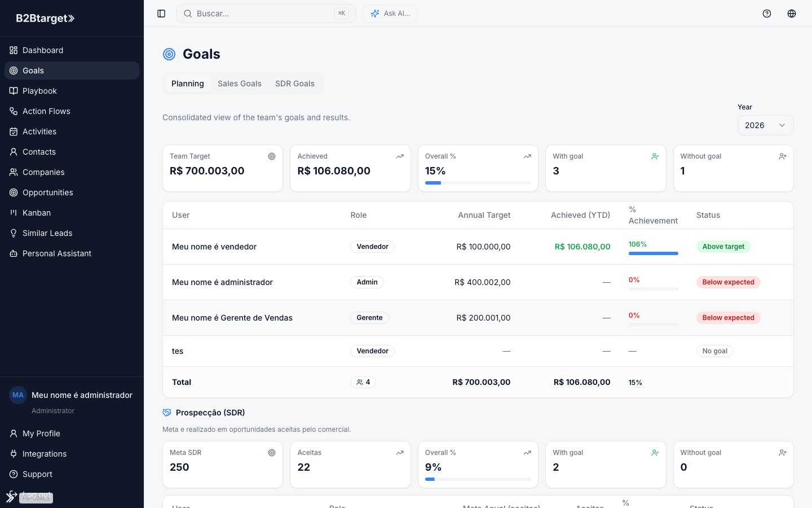Click the My Profile user icon
The height and width of the screenshot is (508, 812).
coord(14,433)
